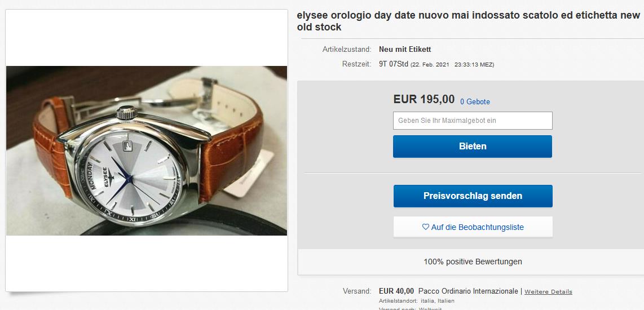The width and height of the screenshot is (644, 310).
Task: Click the Restzeit label
Action: tap(356, 64)
